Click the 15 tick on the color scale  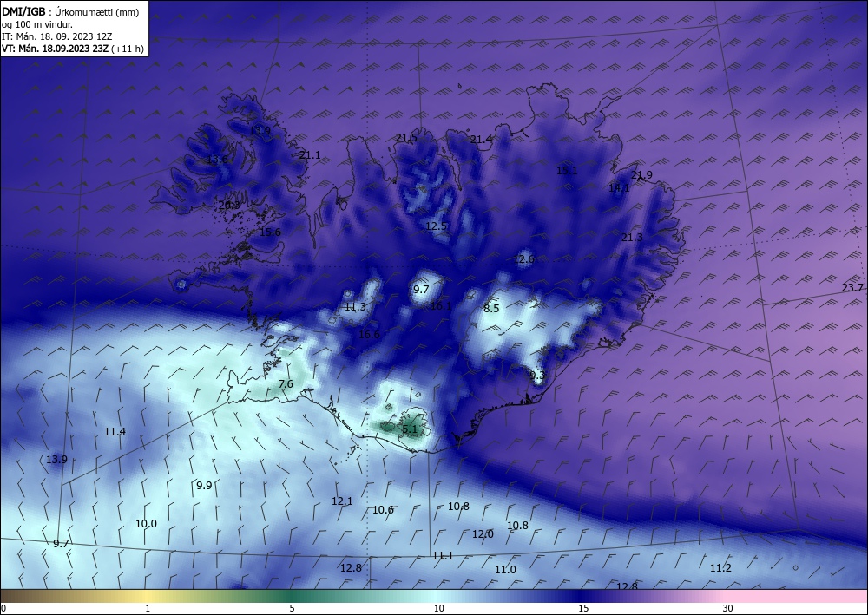pyautogui.click(x=583, y=608)
